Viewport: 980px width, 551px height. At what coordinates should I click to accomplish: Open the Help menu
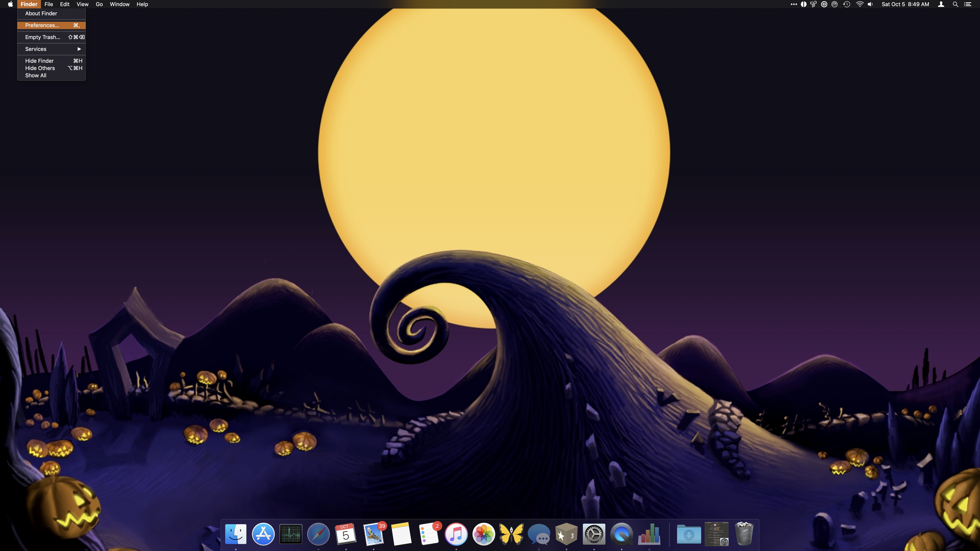coord(142,4)
